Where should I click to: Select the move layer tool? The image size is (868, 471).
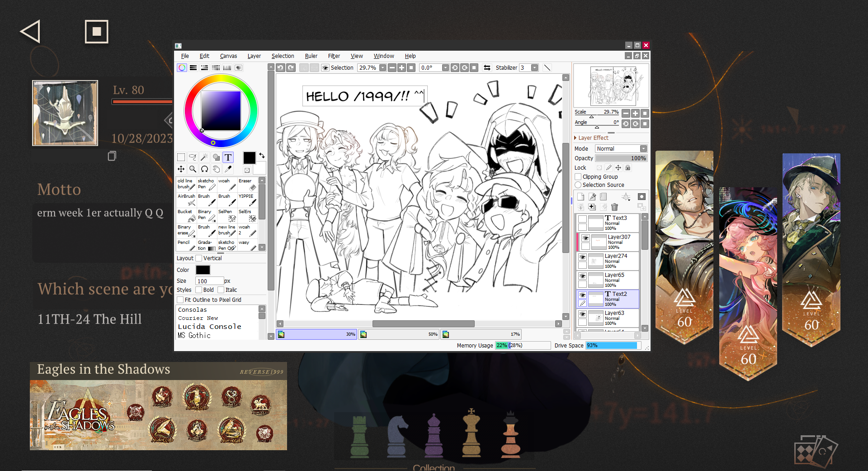click(x=181, y=169)
